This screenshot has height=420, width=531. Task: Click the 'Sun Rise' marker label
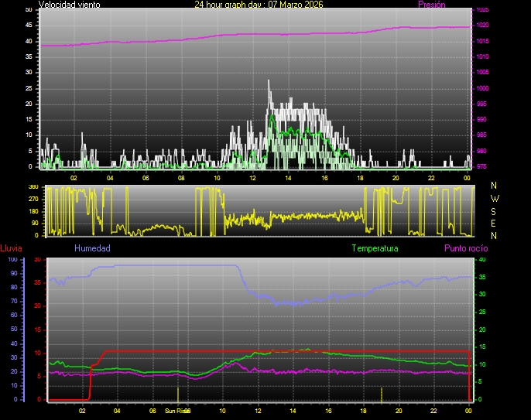pyautogui.click(x=174, y=411)
